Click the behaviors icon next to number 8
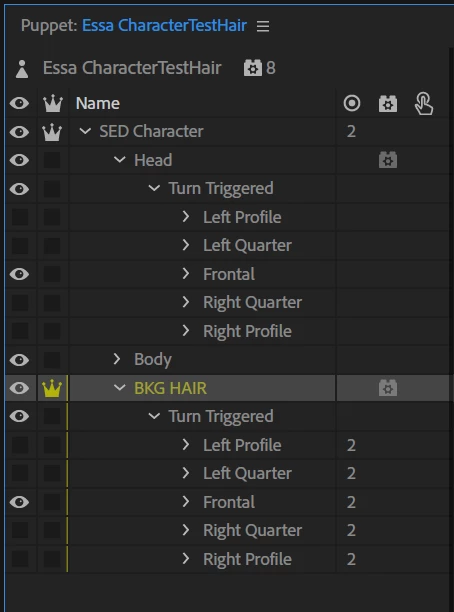Image resolution: width=454 pixels, height=612 pixels. pyautogui.click(x=253, y=68)
